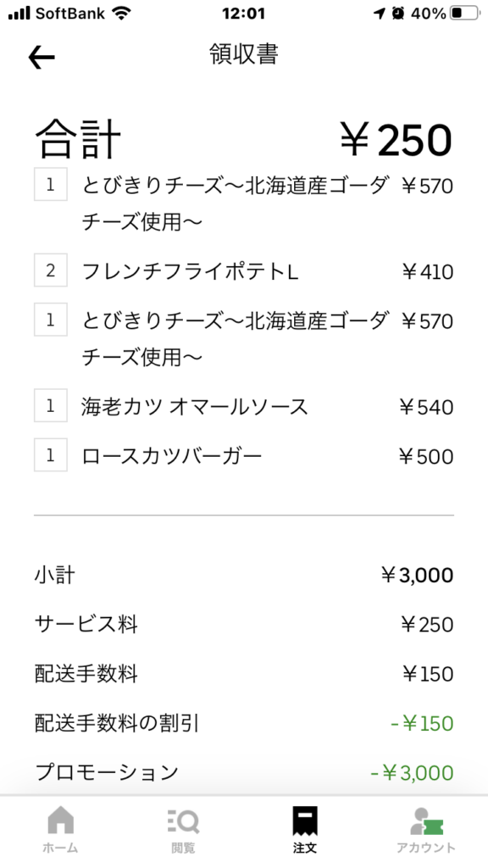Open the 閲覧 browse tab
The width and height of the screenshot is (488, 868).
tap(183, 829)
